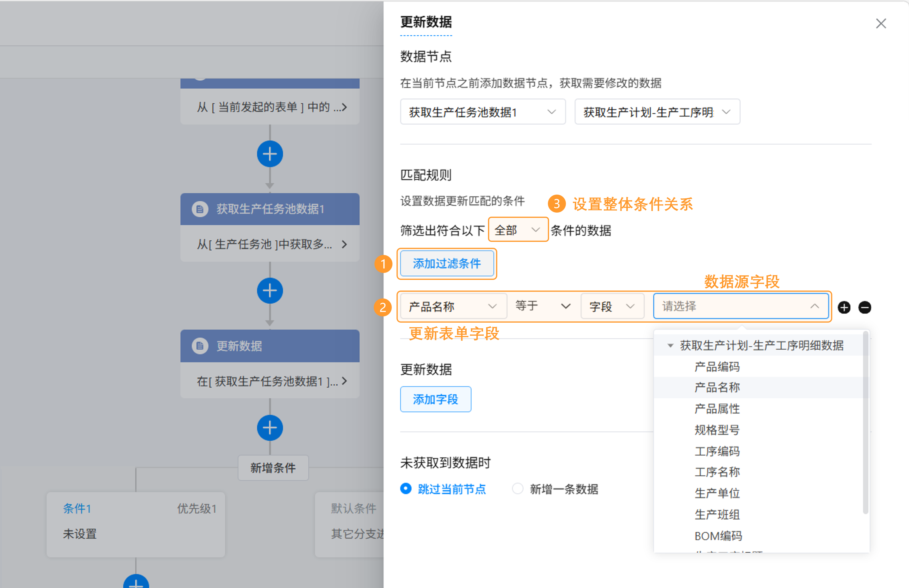Choose 工序编码 from the field list
Screen dimensions: 909x588
pos(717,451)
